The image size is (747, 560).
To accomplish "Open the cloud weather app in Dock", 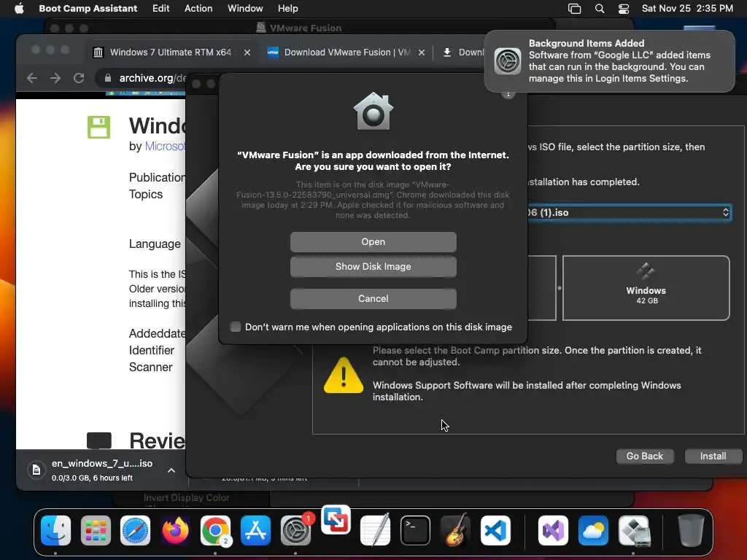I will pos(593,530).
